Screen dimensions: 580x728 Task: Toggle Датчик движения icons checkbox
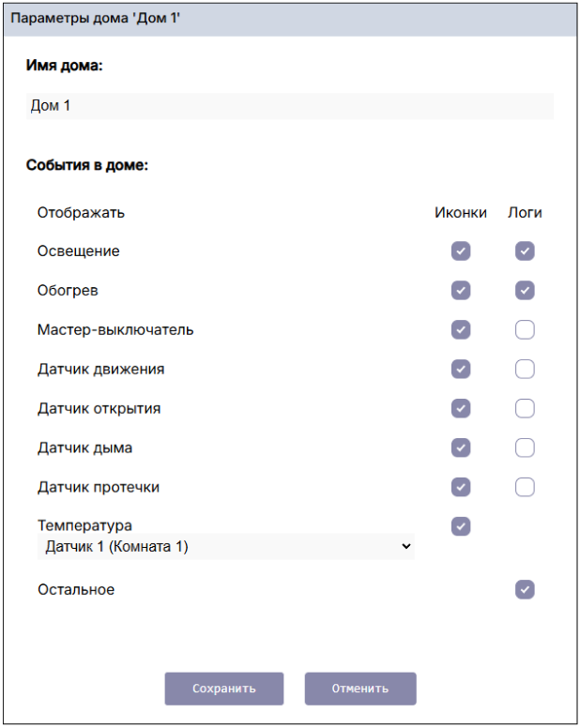point(460,370)
